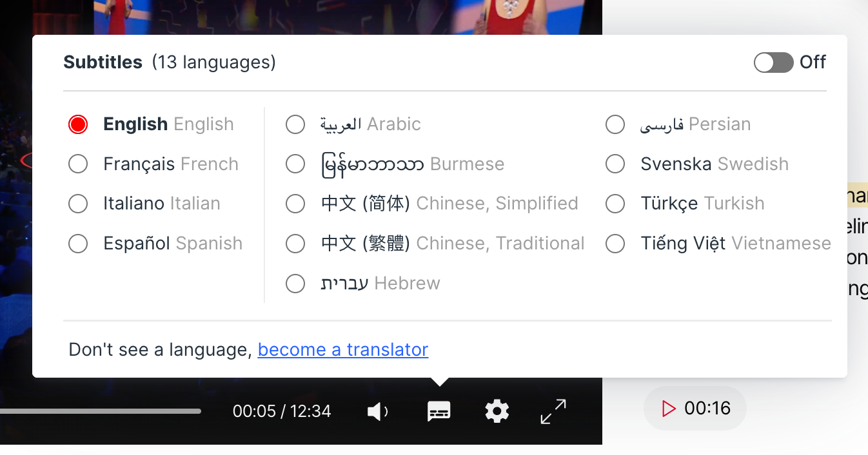This screenshot has height=455, width=868.
Task: Select Italiano subtitles
Action: pyautogui.click(x=78, y=203)
